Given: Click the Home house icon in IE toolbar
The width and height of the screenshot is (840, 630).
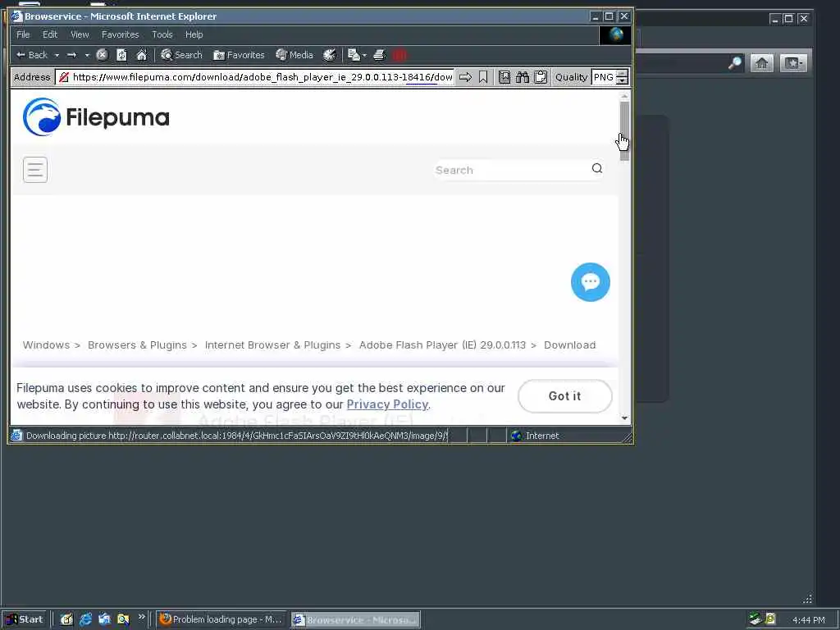Looking at the screenshot, I should [142, 55].
